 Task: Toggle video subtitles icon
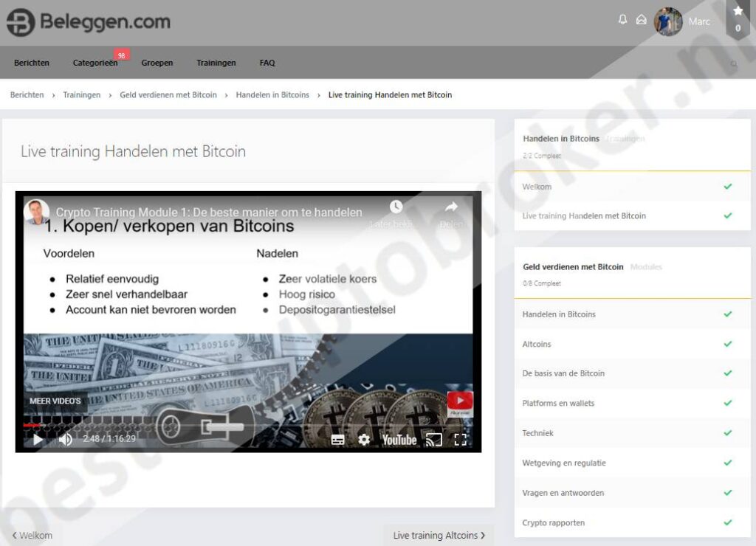(x=337, y=440)
